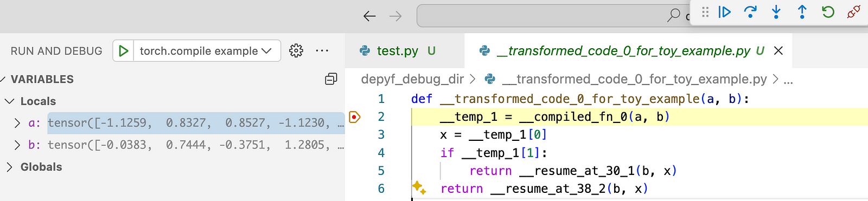This screenshot has height=201, width=868.
Task: Step over the current line
Action: pos(750,12)
